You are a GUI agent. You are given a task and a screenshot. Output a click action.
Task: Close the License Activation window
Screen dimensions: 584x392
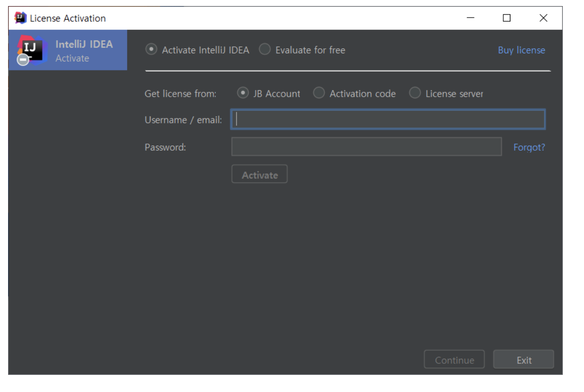[544, 18]
